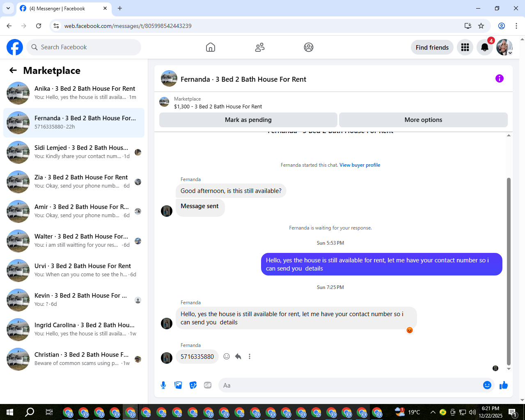This screenshot has width=525, height=420.
Task: Open Anika conversation in Marketplace list
Action: (x=74, y=93)
